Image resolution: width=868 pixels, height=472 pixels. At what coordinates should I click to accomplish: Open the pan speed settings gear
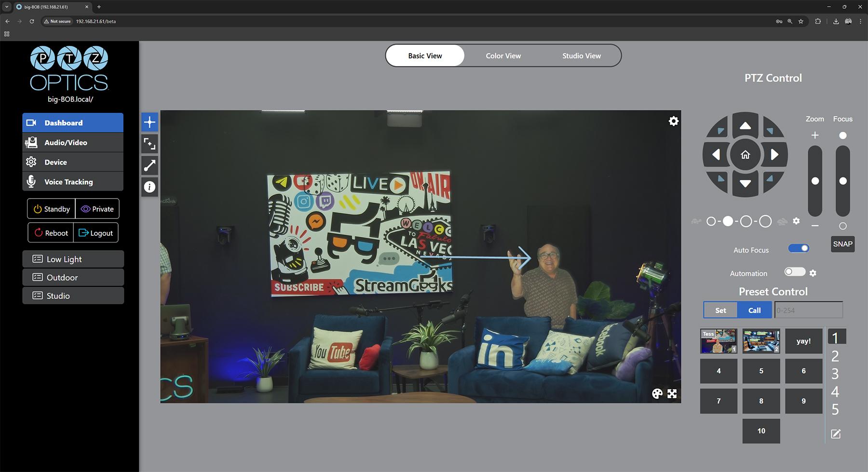coord(796,221)
